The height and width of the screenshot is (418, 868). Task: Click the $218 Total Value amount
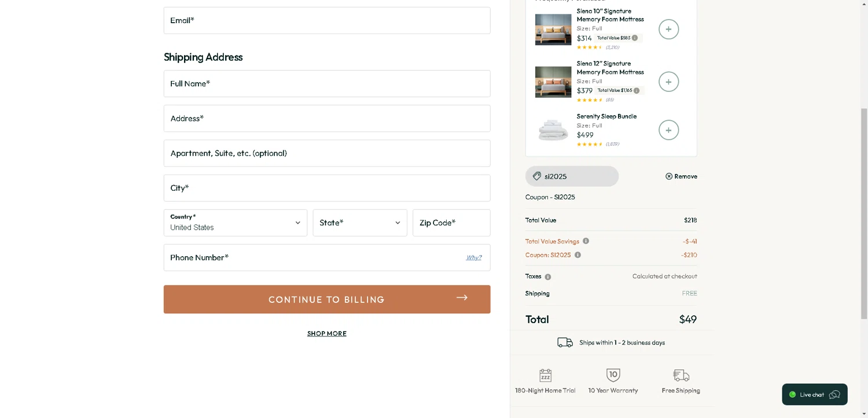690,220
